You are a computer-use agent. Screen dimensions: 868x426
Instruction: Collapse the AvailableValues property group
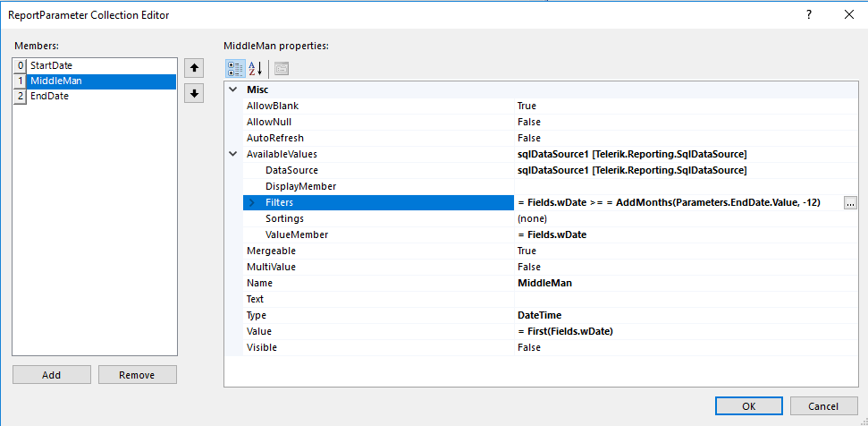click(233, 154)
